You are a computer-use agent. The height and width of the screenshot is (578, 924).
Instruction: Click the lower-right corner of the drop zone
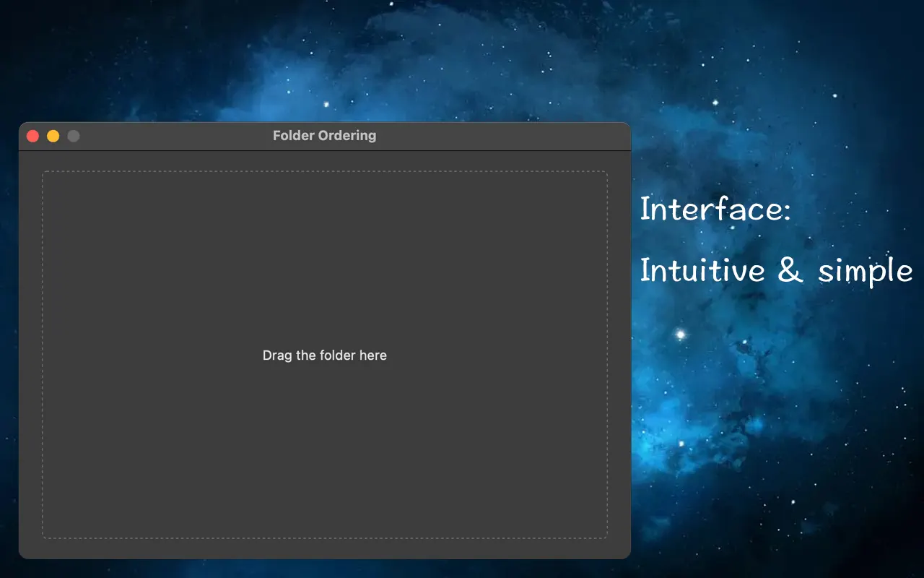(606, 538)
